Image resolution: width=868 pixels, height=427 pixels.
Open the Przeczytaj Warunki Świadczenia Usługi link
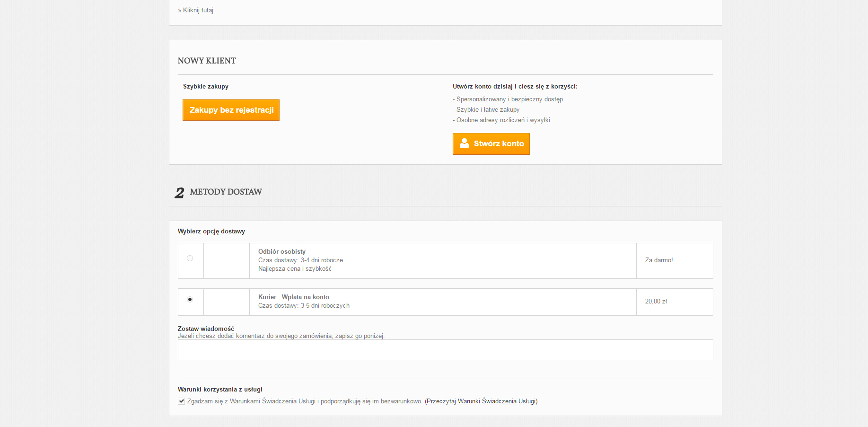(481, 401)
